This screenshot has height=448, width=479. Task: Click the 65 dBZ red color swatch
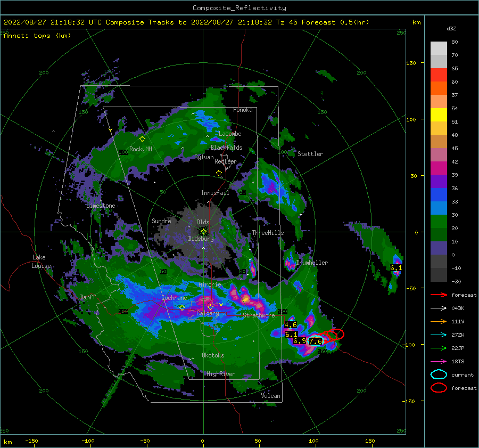[439, 75]
